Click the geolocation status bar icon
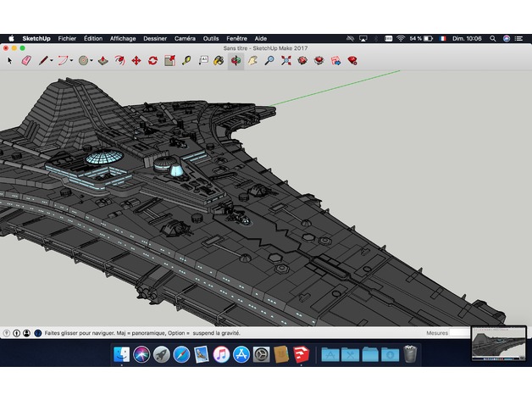This screenshot has height=400, width=532. (7, 333)
